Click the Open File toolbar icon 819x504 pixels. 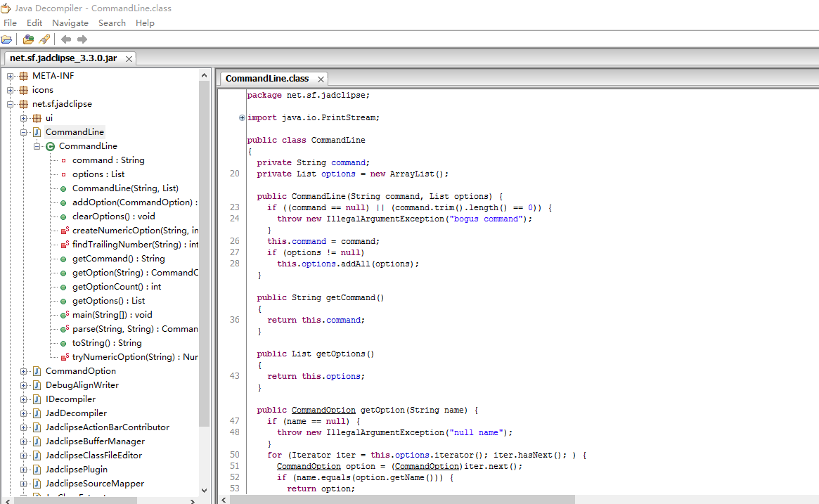click(7, 39)
